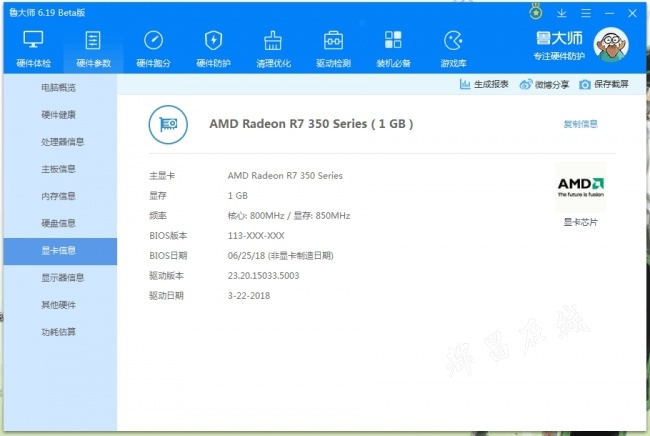This screenshot has width=650, height=436.
Task: Open the 清理优化 cleanup broom tool
Action: [x=273, y=49]
